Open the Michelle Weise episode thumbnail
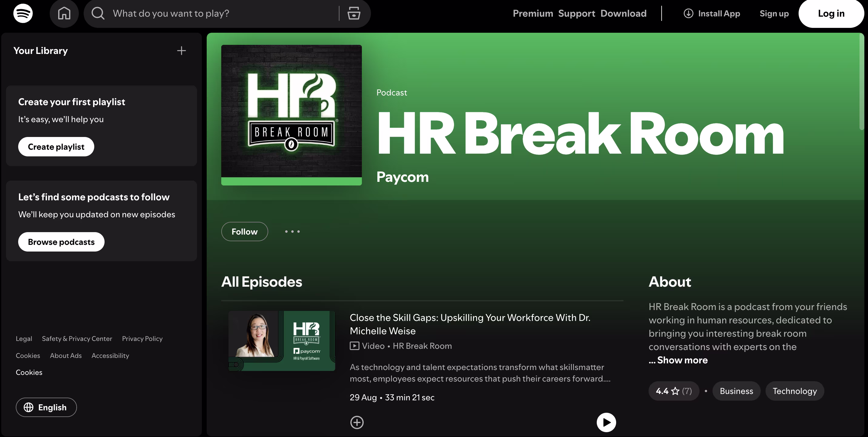Image resolution: width=868 pixels, height=437 pixels. click(282, 341)
